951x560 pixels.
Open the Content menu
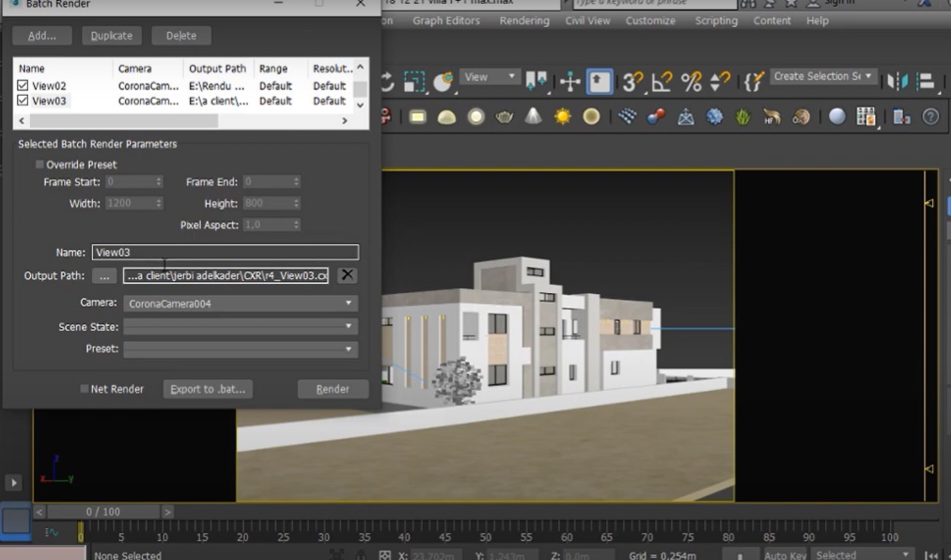coord(772,21)
